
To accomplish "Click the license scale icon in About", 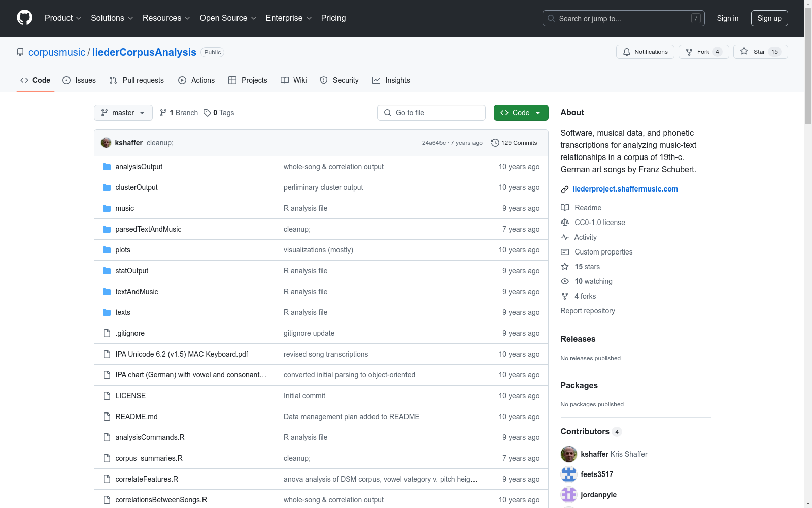I will coord(565,223).
